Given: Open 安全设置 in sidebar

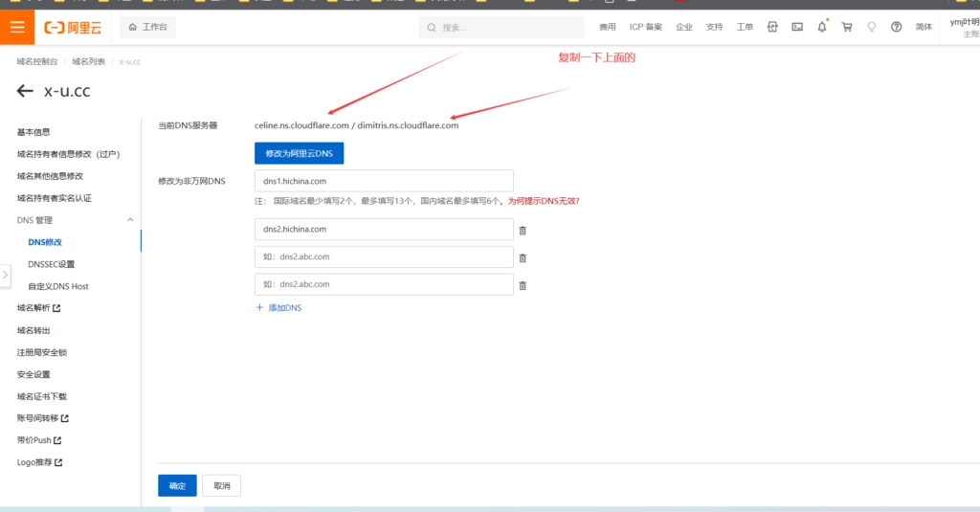Looking at the screenshot, I should point(33,374).
